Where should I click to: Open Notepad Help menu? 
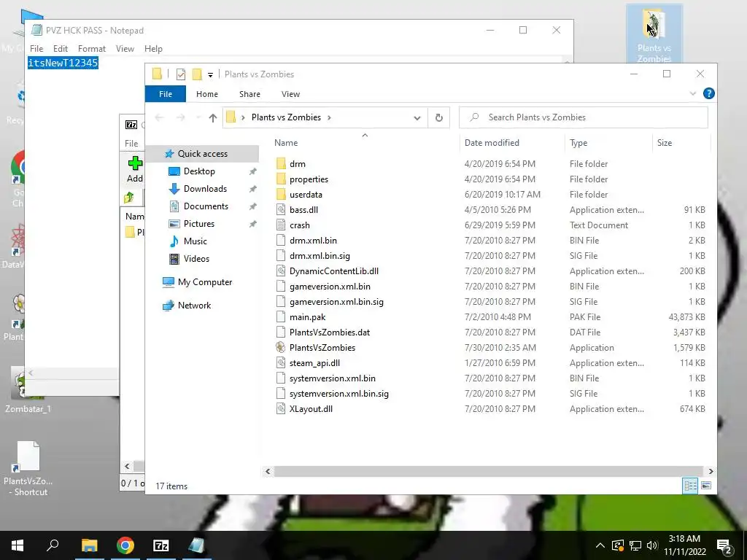tap(153, 49)
